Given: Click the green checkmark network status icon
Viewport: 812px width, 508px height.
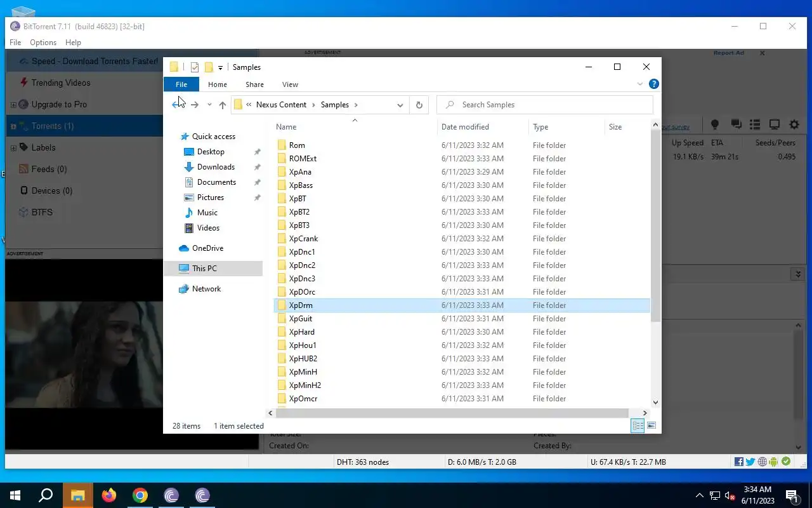Looking at the screenshot, I should (x=786, y=462).
